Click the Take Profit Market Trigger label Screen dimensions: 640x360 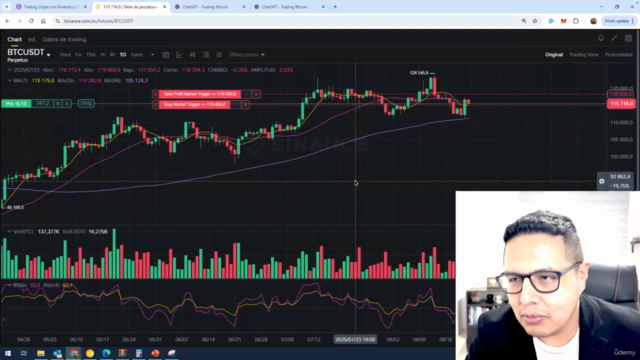200,94
